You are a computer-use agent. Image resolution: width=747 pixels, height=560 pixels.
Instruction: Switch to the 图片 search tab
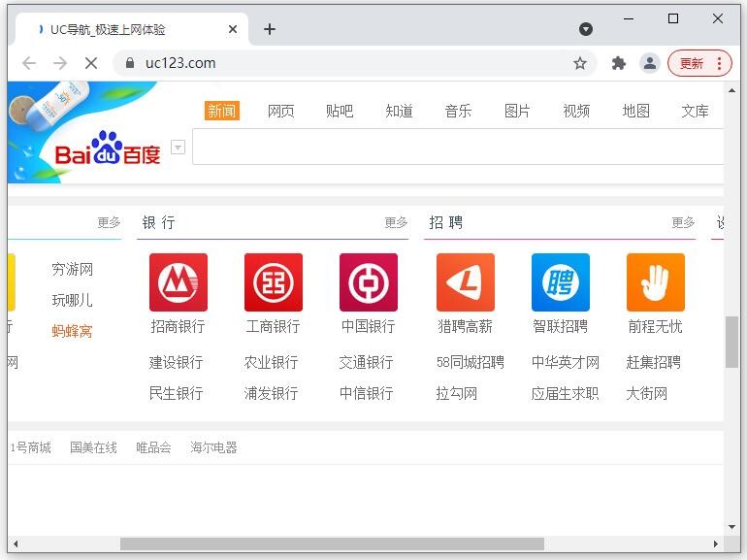(x=517, y=111)
